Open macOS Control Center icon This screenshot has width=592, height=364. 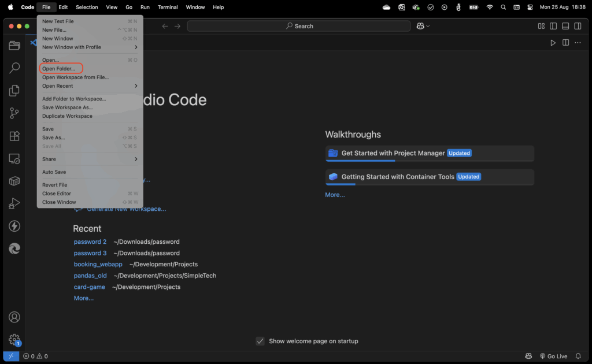(530, 7)
